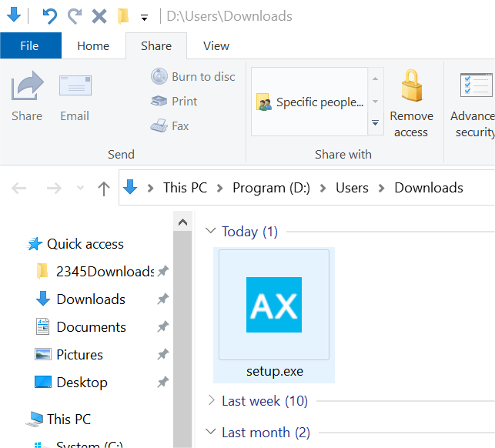Select the Today (1) group header text
This screenshot has width=495, height=448.
point(249,232)
